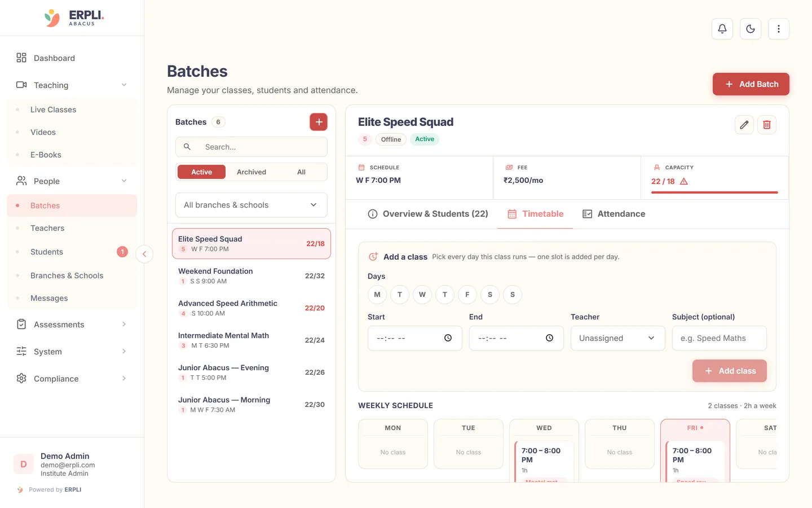Select Advanced Speed Arithmetic batch
This screenshot has width=812, height=508.
point(251,308)
